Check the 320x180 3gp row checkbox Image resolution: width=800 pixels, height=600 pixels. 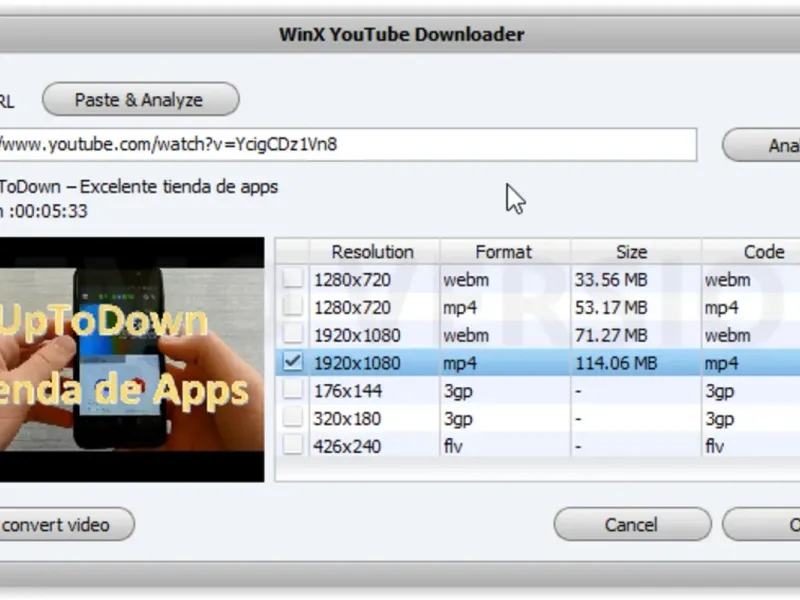pos(293,418)
